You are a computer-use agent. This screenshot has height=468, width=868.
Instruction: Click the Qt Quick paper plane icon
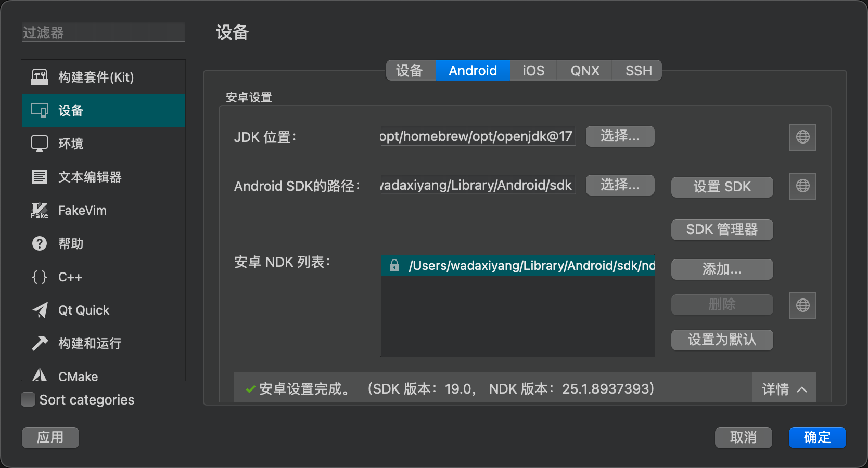pos(40,310)
